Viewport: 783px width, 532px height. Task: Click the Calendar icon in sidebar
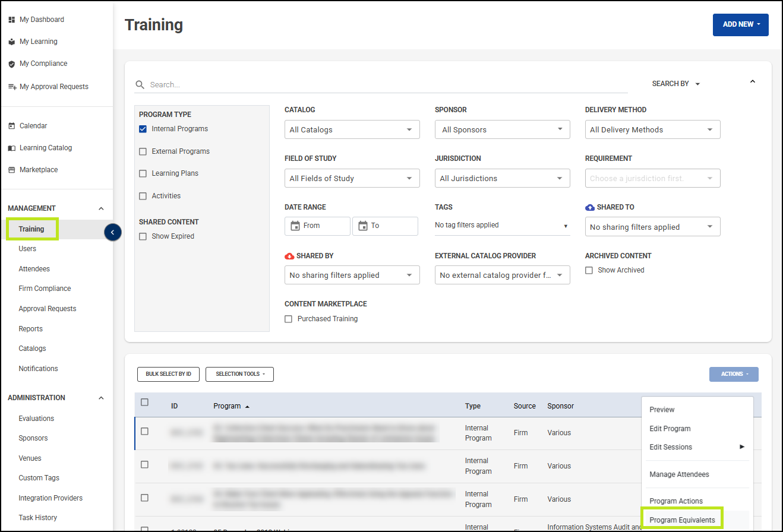pos(12,126)
